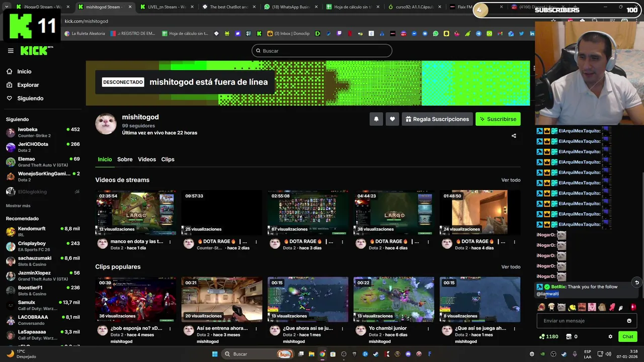Open options menu for 'Así se entrena ahora' clip
The height and width of the screenshot is (362, 644).
256,329
